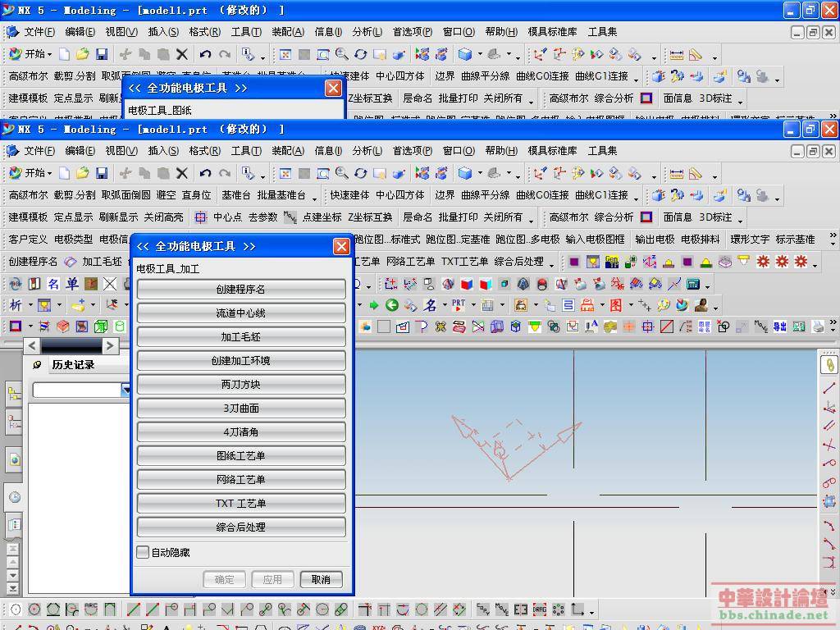The width and height of the screenshot is (840, 630).
Task: Click the left arrow above the history panel
Action: [32, 345]
